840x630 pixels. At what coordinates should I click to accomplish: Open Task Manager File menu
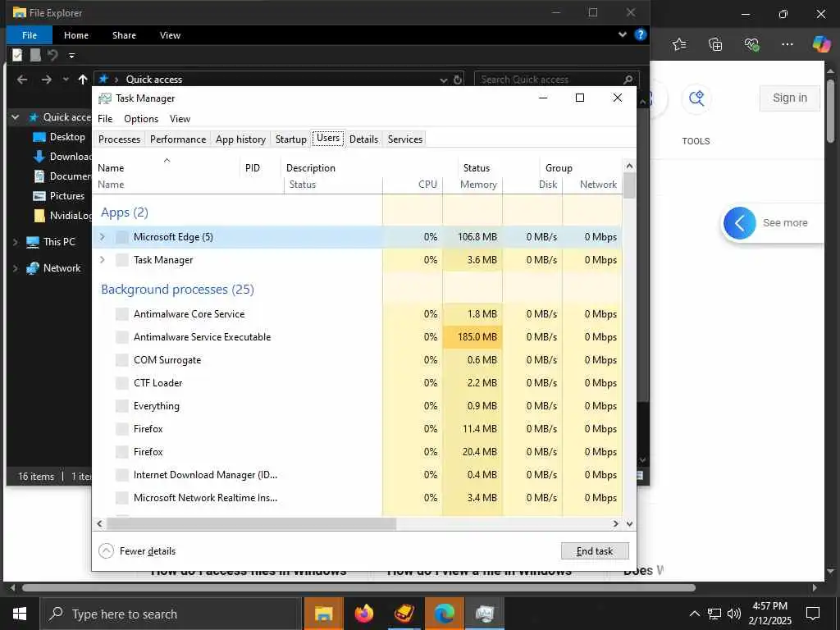(x=105, y=119)
